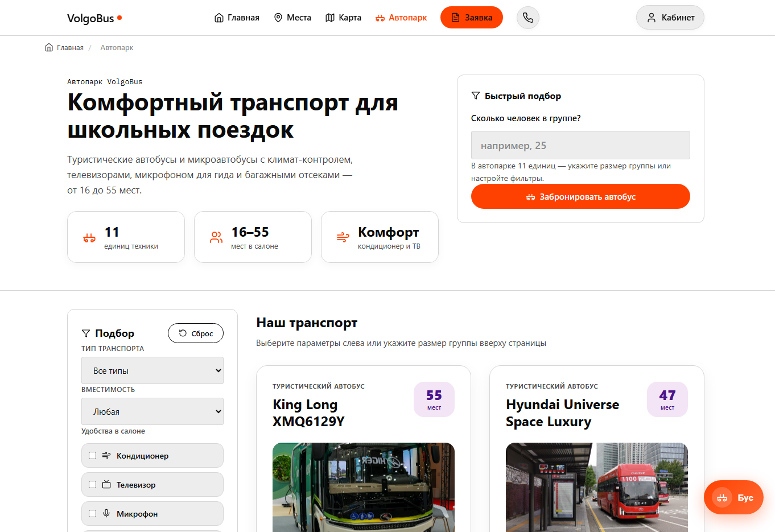Click the wind icon on Комфорт card
This screenshot has height=532, width=775.
click(343, 237)
